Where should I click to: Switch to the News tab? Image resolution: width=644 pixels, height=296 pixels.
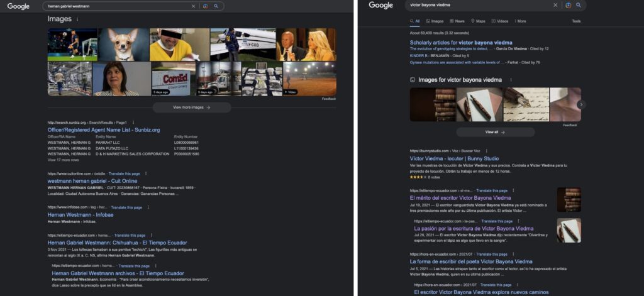457,21
